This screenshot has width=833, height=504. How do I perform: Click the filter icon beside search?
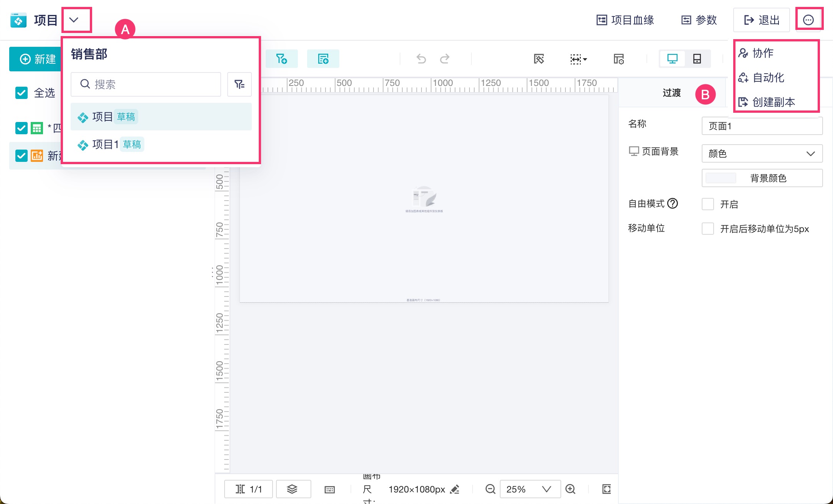pos(239,84)
